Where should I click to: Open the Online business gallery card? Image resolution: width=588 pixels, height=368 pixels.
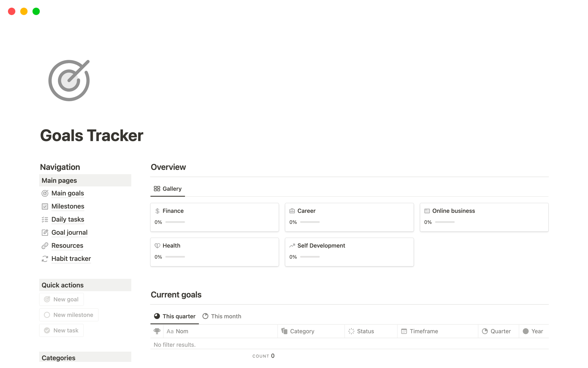pos(484,217)
